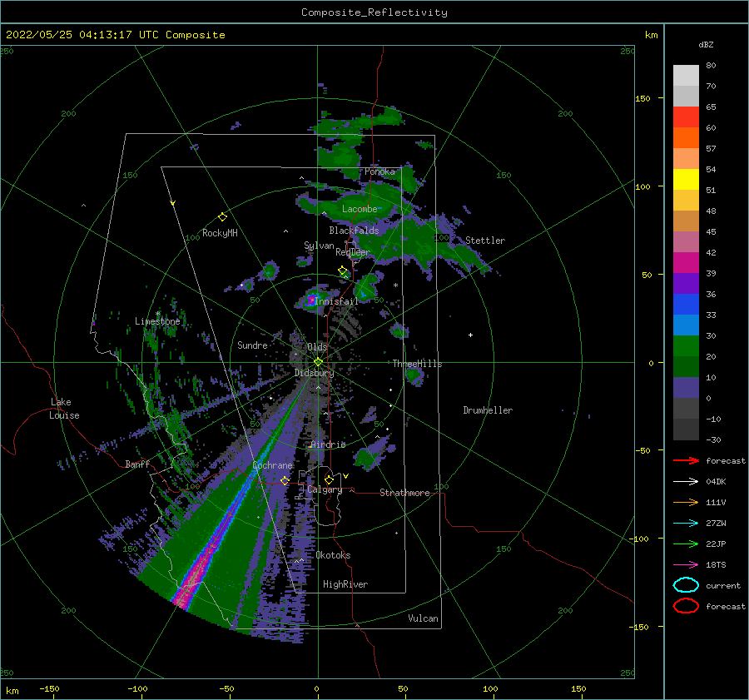749x700 pixels.
Task: Click the red forecast arrow legend icon
Action: (686, 460)
